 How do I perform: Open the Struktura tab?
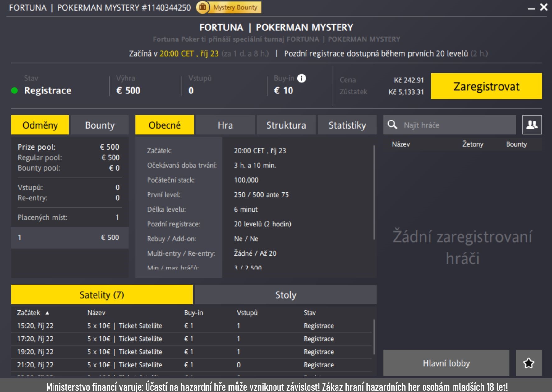286,125
